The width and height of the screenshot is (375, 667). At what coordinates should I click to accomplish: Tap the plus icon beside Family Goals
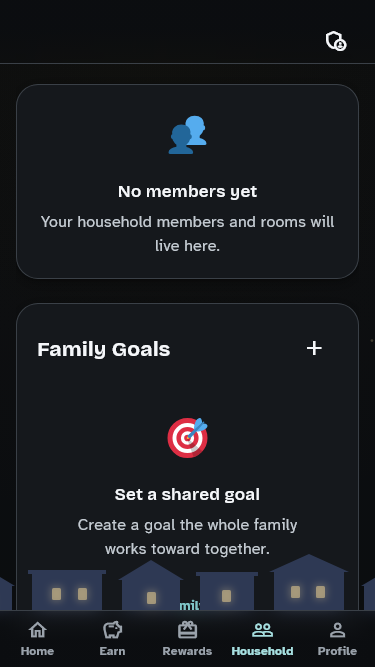coord(314,348)
